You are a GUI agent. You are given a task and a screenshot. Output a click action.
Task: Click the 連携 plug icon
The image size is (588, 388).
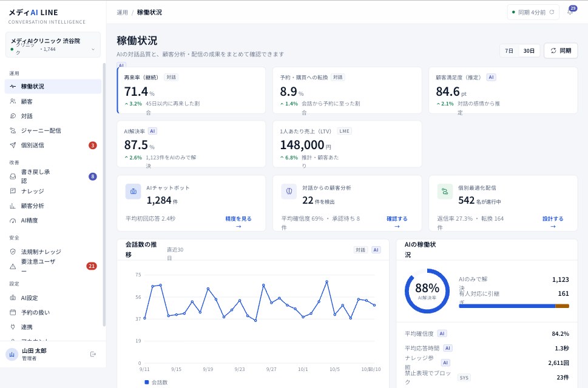(x=13, y=327)
